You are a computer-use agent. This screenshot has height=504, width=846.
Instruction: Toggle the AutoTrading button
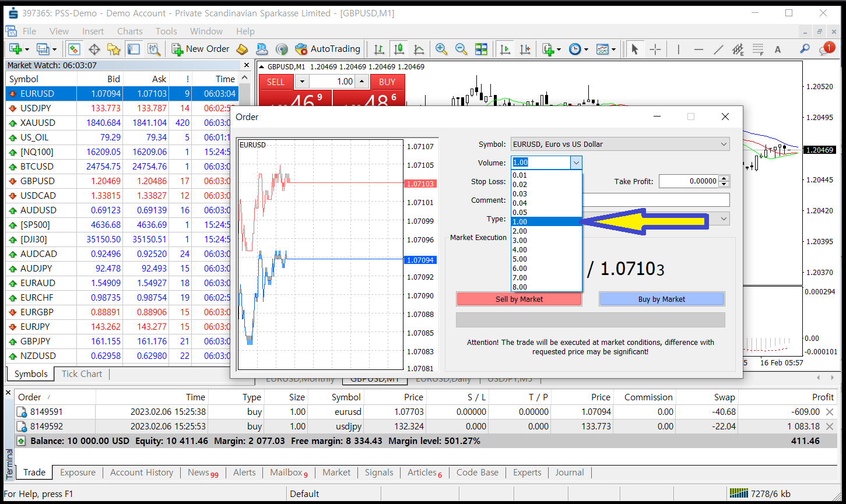[x=328, y=50]
